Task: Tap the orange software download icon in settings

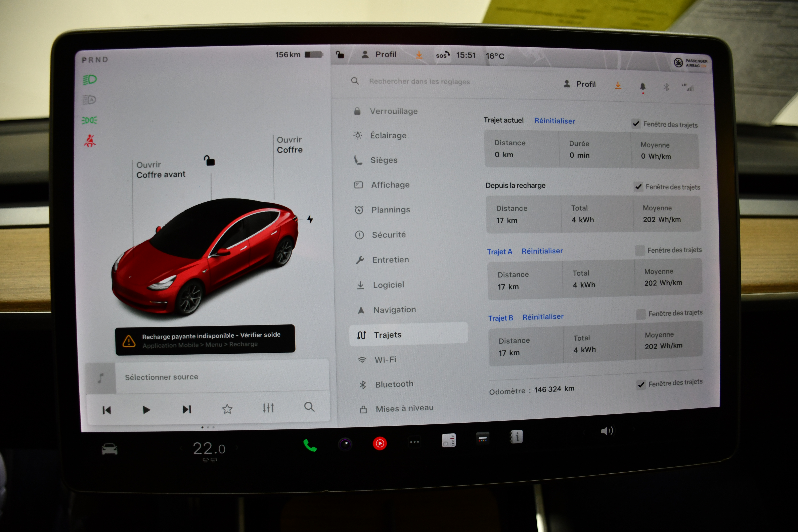Action: [618, 86]
